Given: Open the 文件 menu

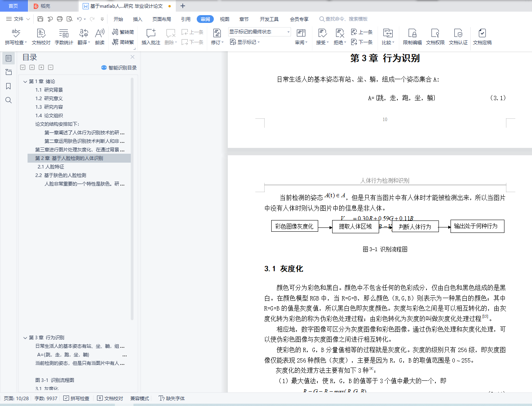Looking at the screenshot, I should tap(18, 19).
